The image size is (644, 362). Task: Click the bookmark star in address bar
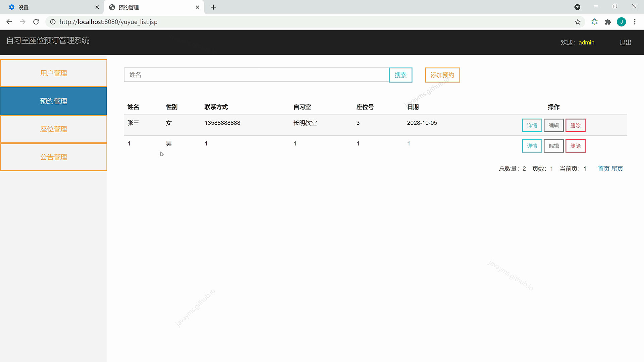578,22
